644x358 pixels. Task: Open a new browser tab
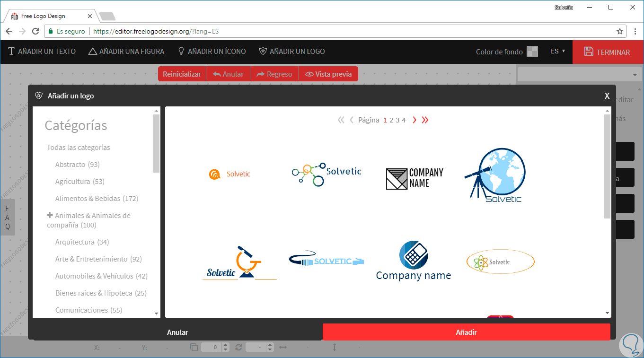107,17
